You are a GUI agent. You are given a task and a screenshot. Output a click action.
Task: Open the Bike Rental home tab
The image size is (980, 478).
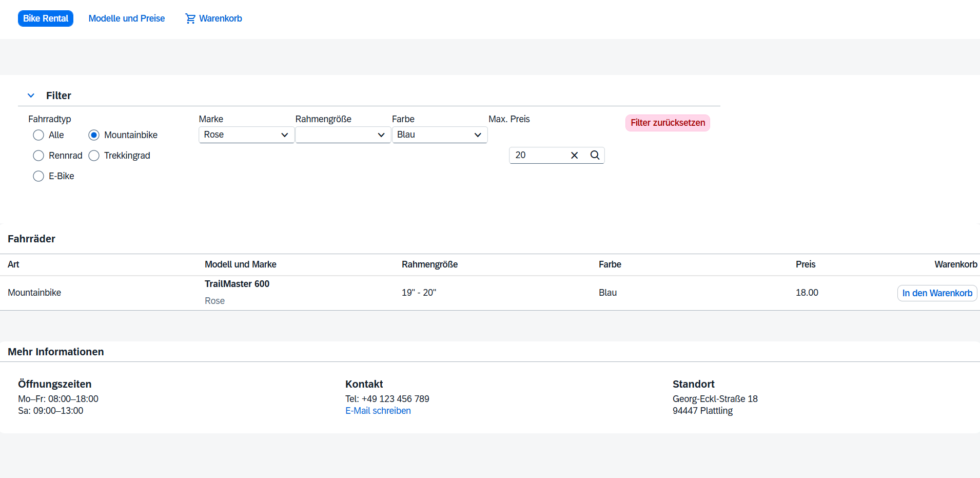click(x=46, y=18)
